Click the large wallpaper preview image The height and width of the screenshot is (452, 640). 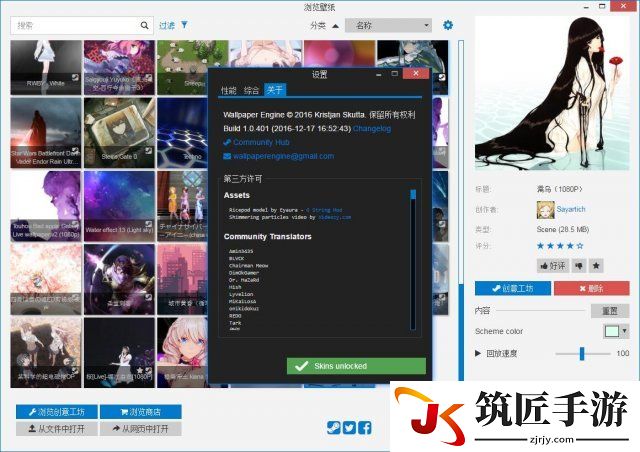point(552,93)
